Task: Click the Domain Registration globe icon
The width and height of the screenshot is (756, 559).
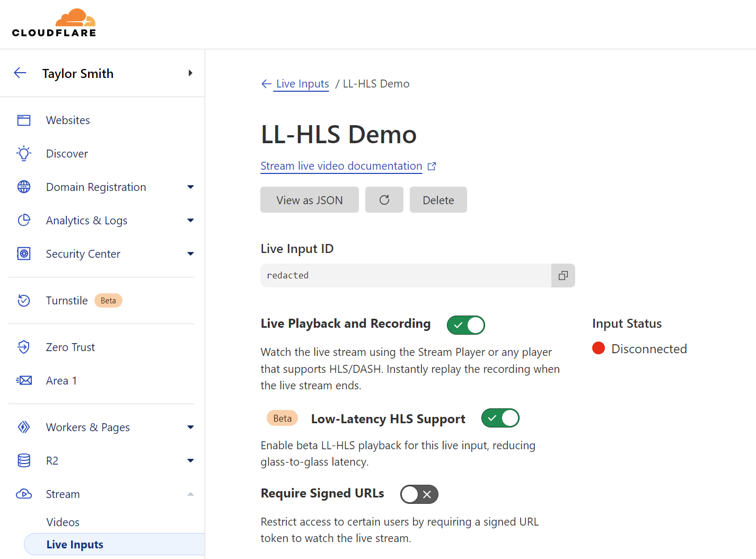Action: [24, 187]
